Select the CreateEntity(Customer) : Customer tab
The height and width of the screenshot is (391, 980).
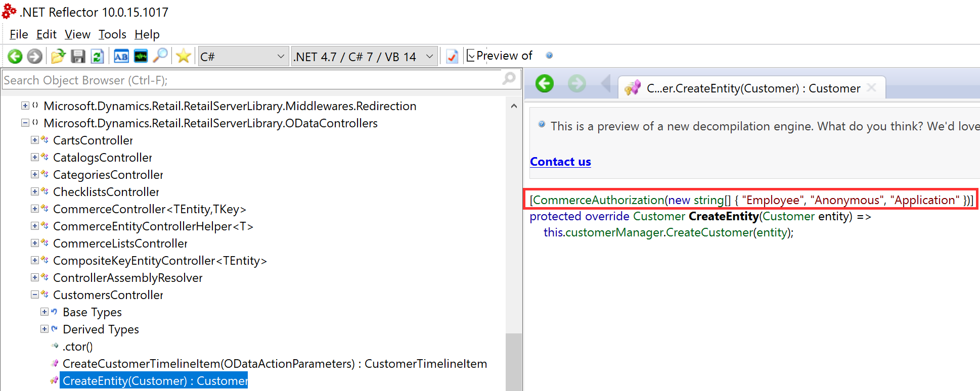[x=752, y=88]
